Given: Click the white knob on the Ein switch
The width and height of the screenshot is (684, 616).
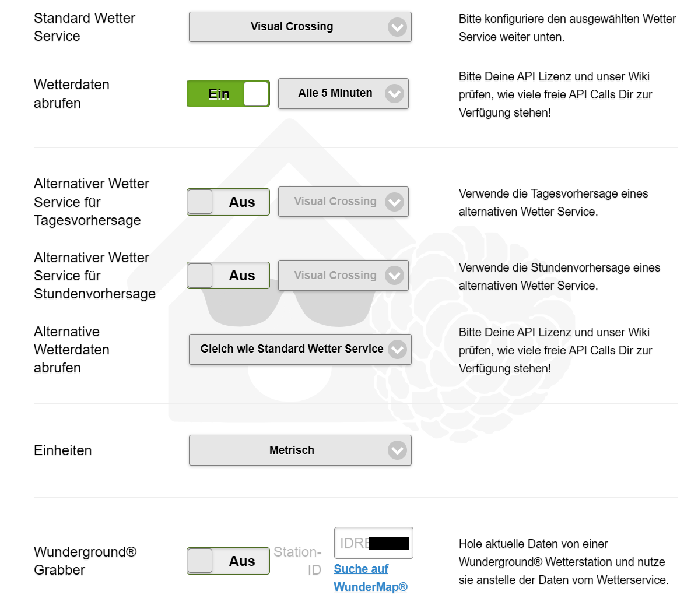Looking at the screenshot, I should pyautogui.click(x=255, y=94).
